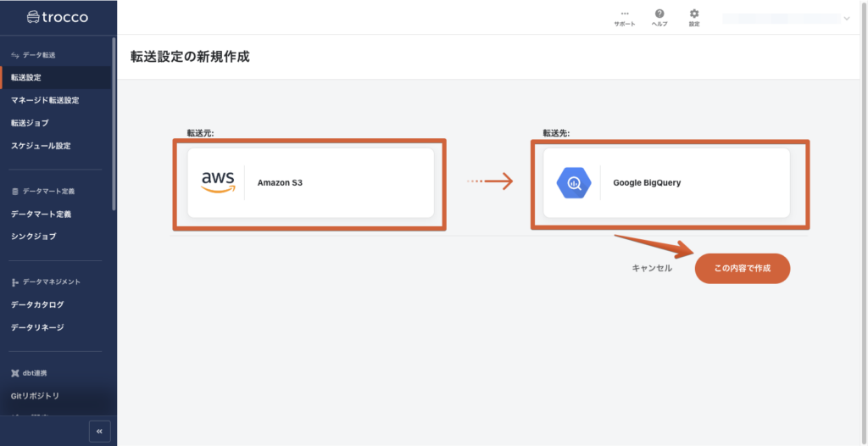Open データカタログ sidebar item
Screen dimensions: 868x446
(37, 304)
